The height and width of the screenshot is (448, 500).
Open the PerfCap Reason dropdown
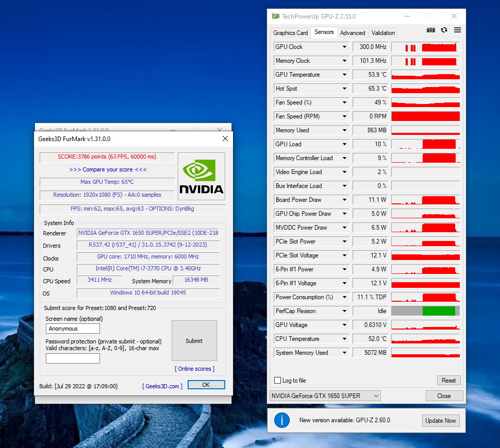click(344, 311)
